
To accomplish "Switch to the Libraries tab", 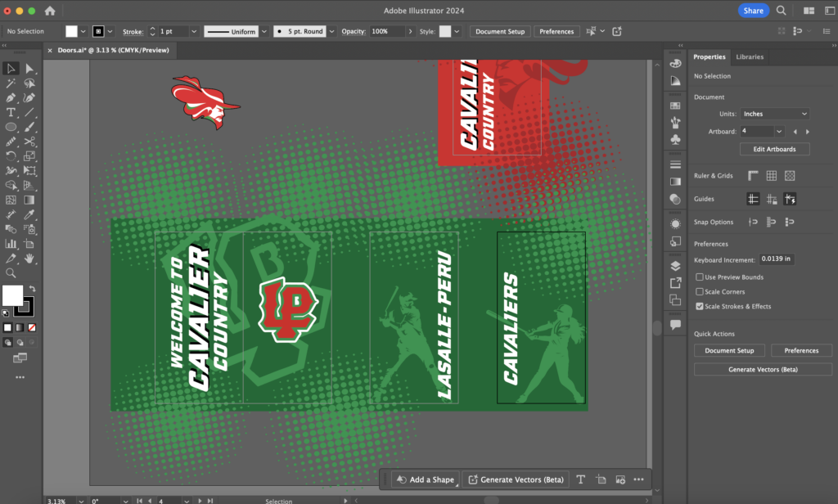I will coord(750,56).
